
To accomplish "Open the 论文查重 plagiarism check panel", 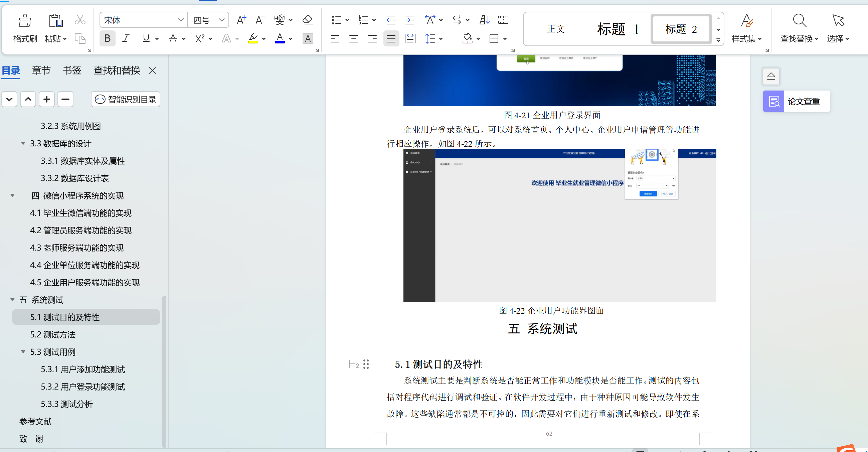I will pos(796,101).
